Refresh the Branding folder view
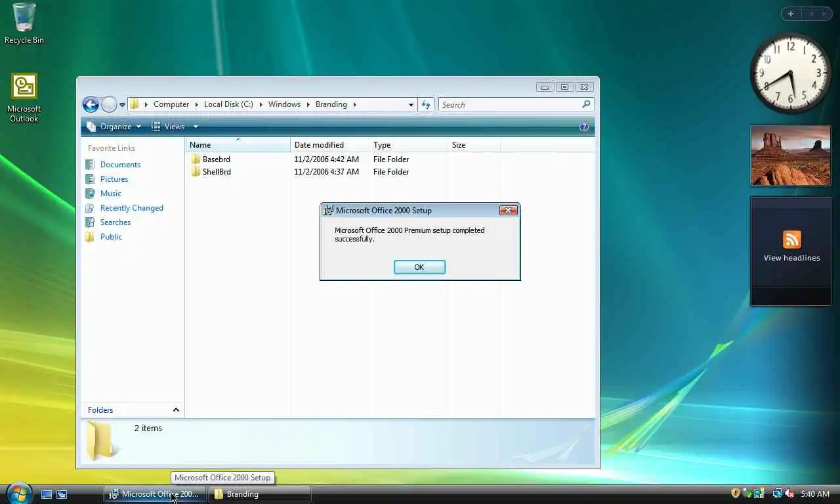840x504 pixels. [x=426, y=104]
